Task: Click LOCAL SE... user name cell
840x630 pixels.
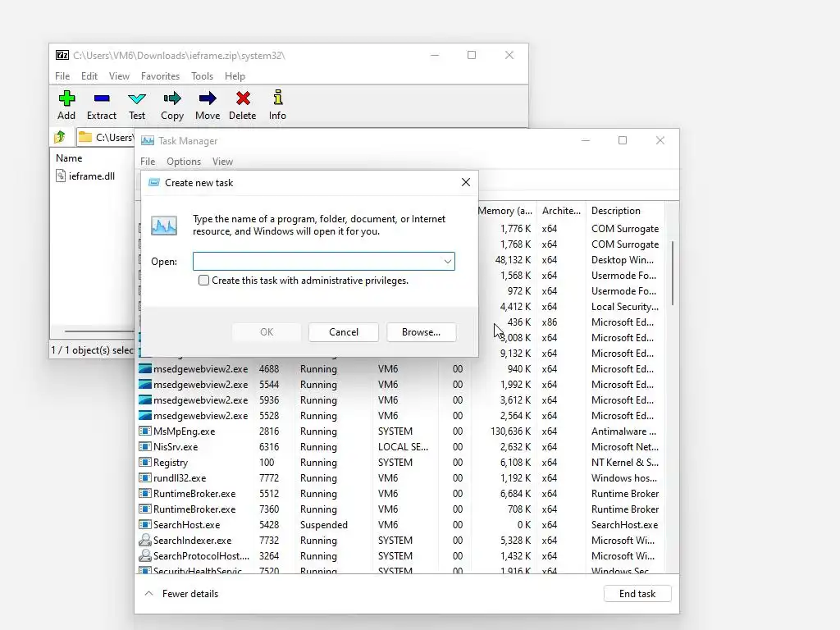Action: [x=403, y=447]
